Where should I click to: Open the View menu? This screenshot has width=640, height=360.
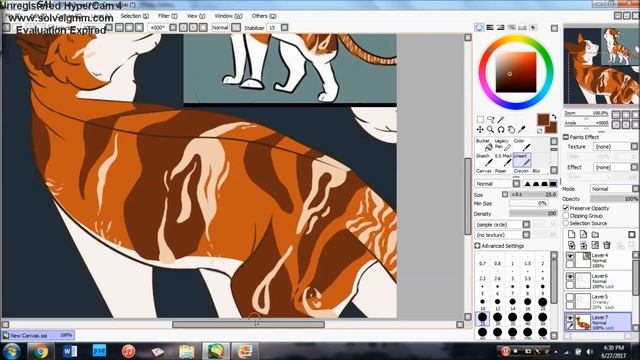click(196, 16)
